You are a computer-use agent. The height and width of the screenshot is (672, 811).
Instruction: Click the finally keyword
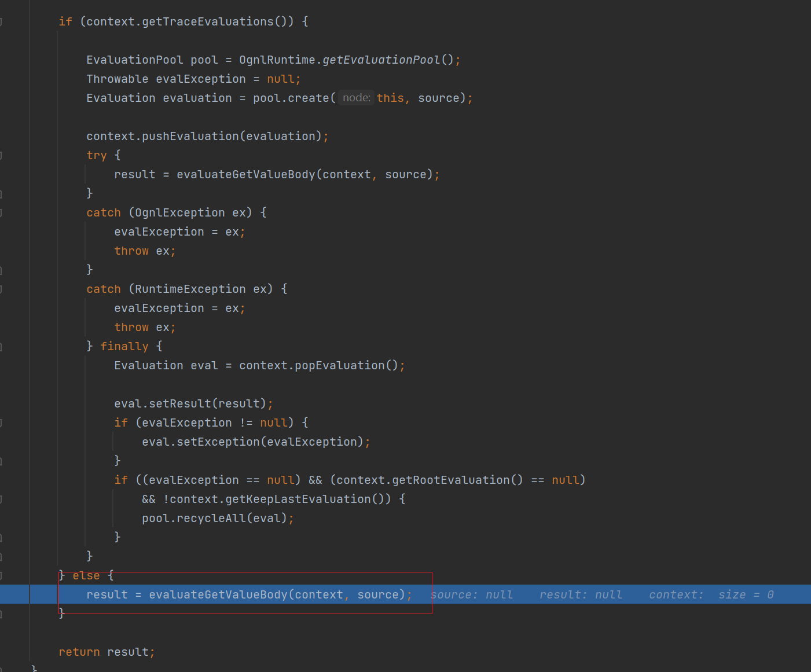click(124, 346)
